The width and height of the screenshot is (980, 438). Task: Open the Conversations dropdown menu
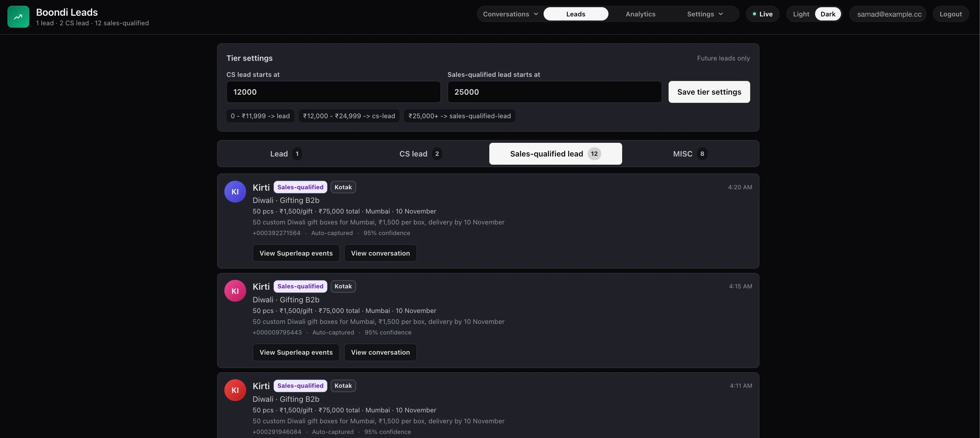[510, 14]
